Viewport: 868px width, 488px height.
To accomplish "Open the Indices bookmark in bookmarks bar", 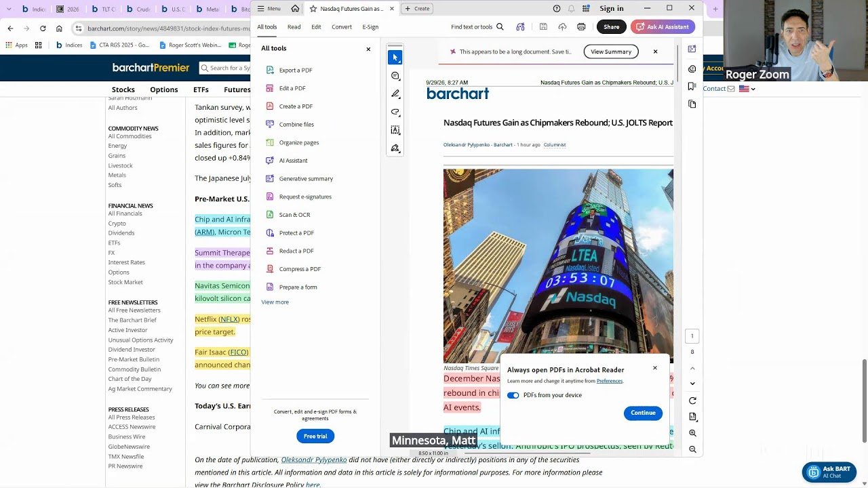I will pos(68,45).
